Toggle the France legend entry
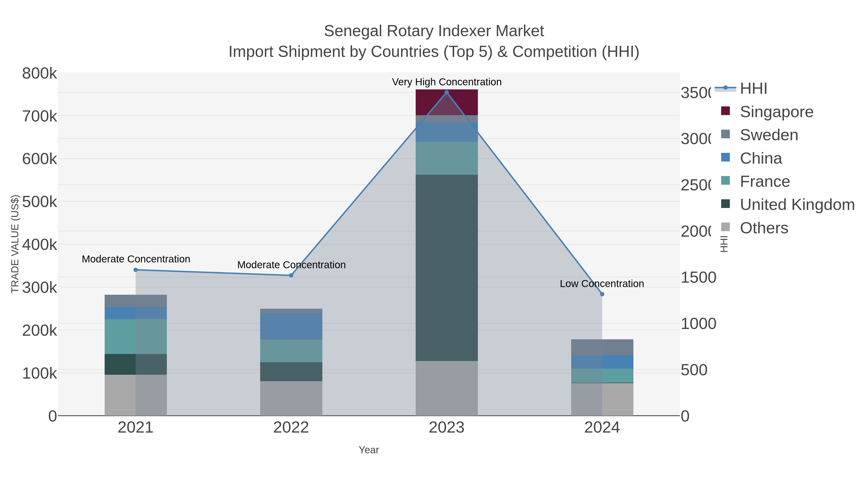Screen dimensions: 868x488 (755, 181)
